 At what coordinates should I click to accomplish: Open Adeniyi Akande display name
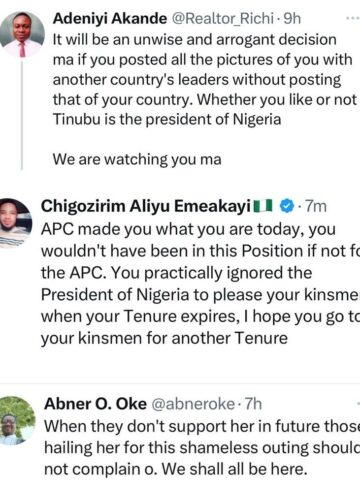(110, 19)
